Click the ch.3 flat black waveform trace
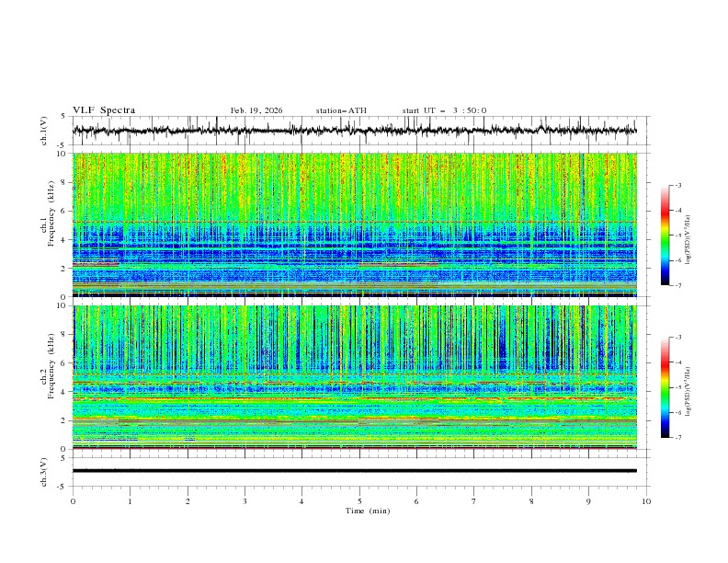 point(358,470)
